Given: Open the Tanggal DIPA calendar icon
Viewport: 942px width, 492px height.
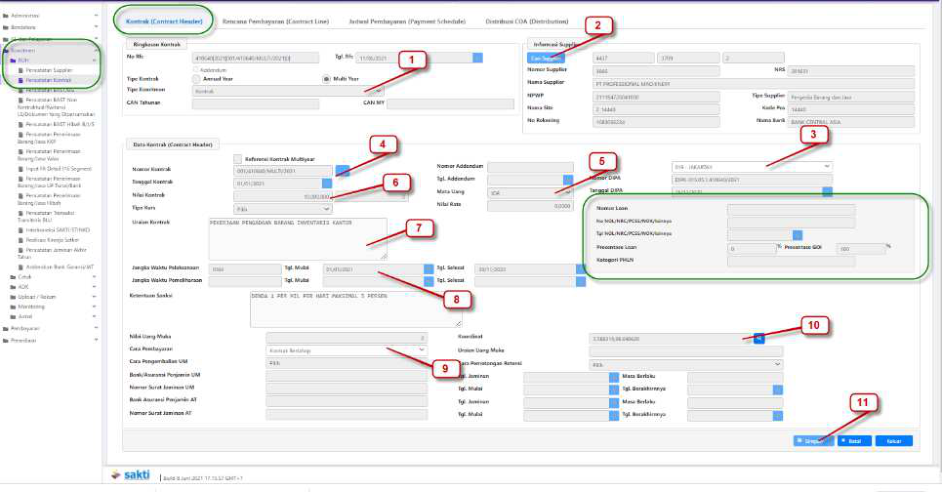Looking at the screenshot, I should pos(827,191).
